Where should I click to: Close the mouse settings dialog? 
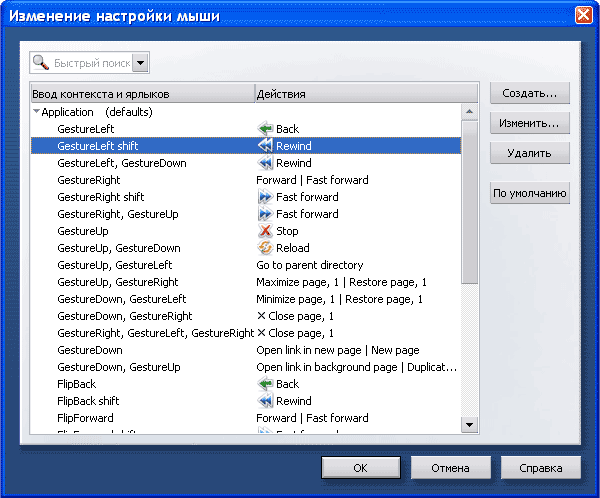pyautogui.click(x=584, y=15)
